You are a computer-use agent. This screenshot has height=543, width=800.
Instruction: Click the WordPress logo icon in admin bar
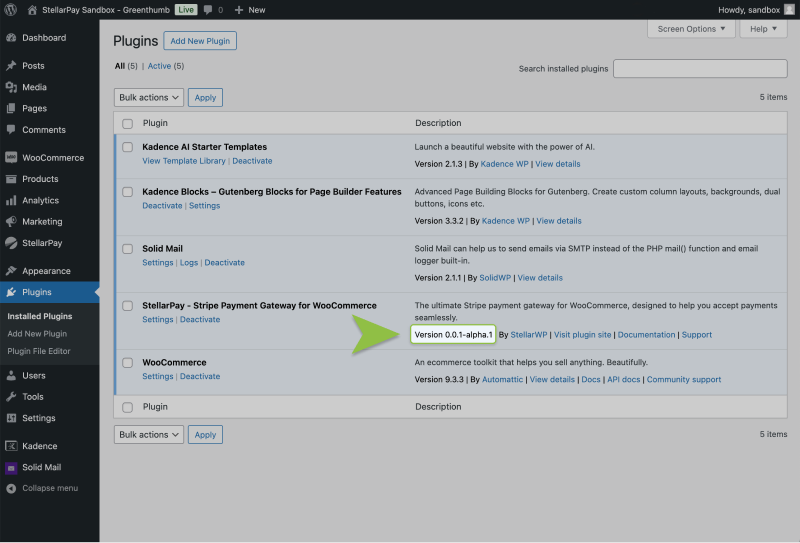pyautogui.click(x=11, y=9)
